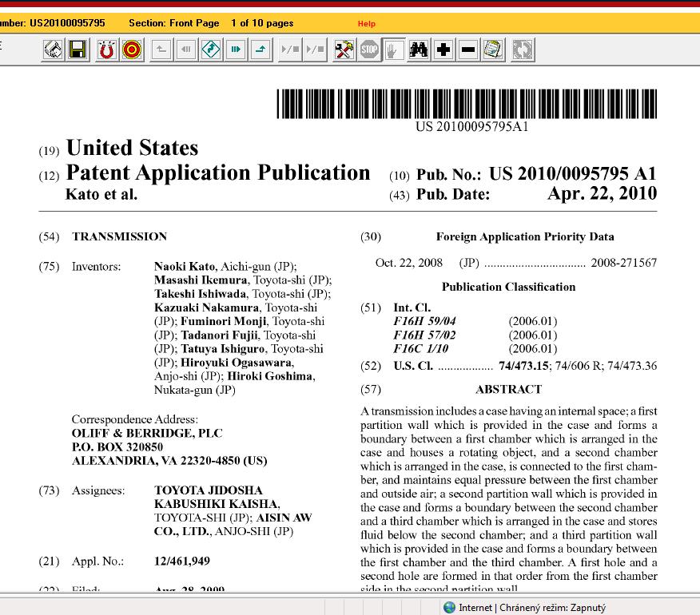Click the pub date 'Apr. 22, 2010'
Viewport: 700px width, 615px height.
(x=603, y=194)
